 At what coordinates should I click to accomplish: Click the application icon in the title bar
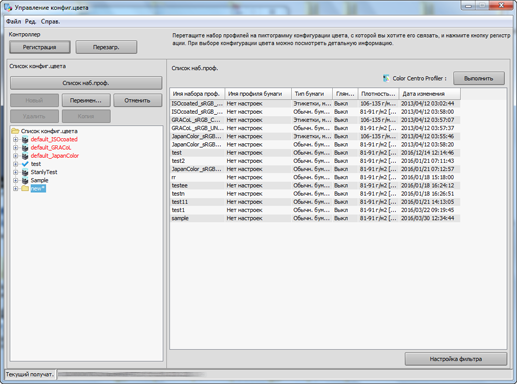8,7
